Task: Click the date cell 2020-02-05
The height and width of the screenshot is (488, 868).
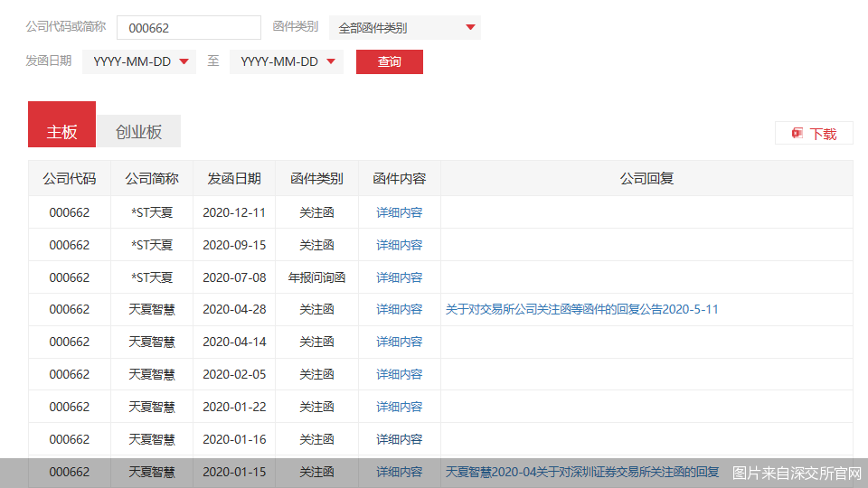Action: point(234,374)
